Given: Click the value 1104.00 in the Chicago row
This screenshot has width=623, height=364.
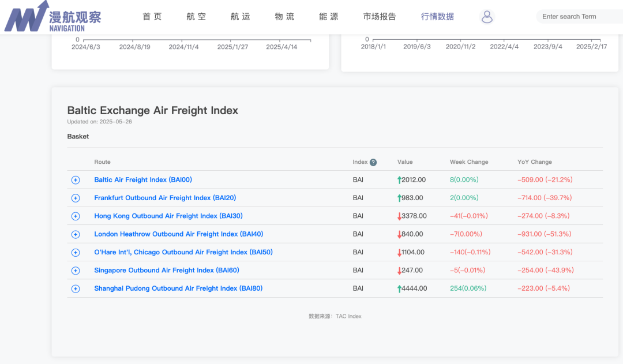Looking at the screenshot, I should coord(413,252).
